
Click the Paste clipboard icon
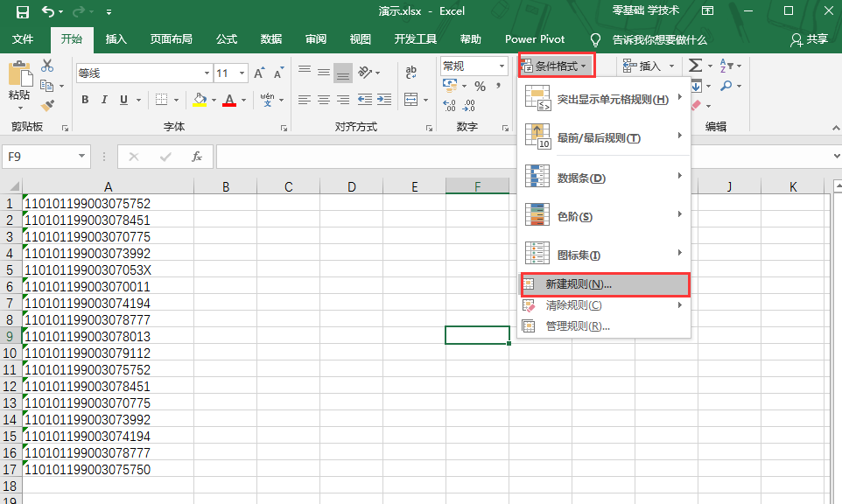click(20, 74)
